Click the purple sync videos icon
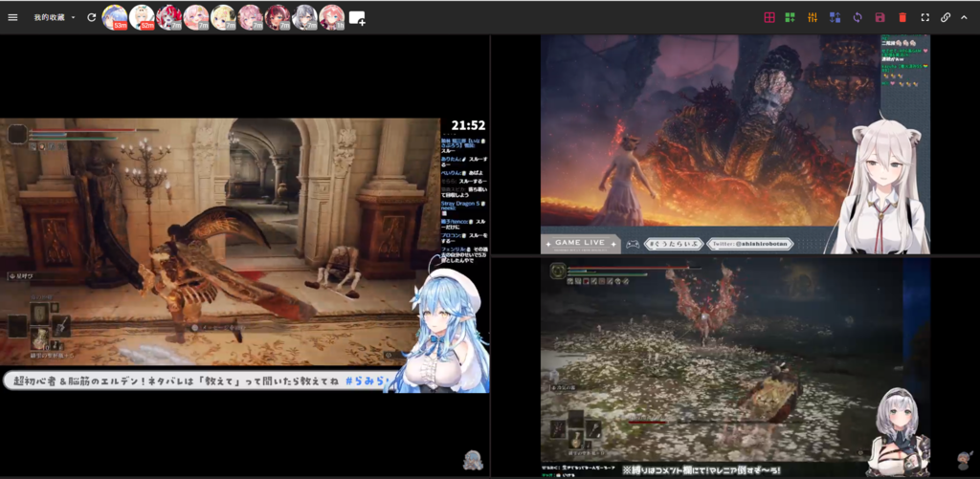The image size is (980, 479). point(857,17)
